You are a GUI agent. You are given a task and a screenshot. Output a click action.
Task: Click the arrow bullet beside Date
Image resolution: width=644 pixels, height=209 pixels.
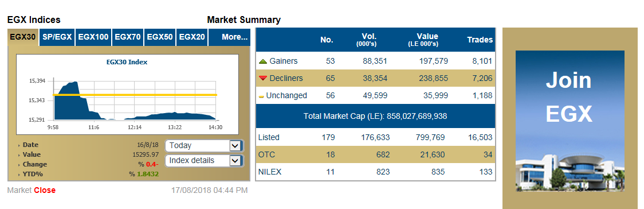(19, 145)
